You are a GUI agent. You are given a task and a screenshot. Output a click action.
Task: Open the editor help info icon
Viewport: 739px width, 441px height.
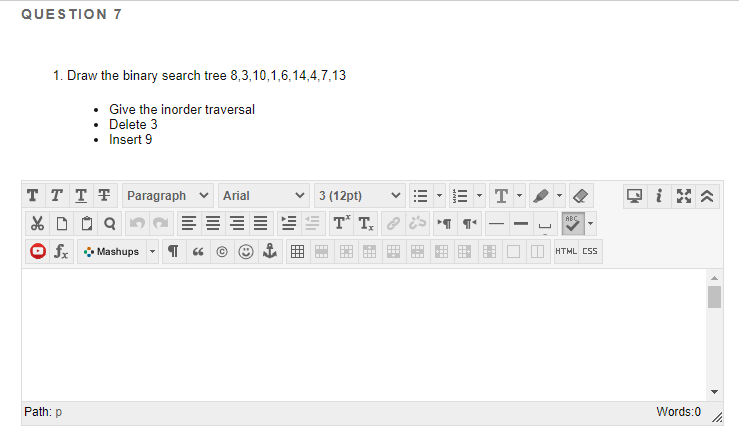tap(659, 196)
